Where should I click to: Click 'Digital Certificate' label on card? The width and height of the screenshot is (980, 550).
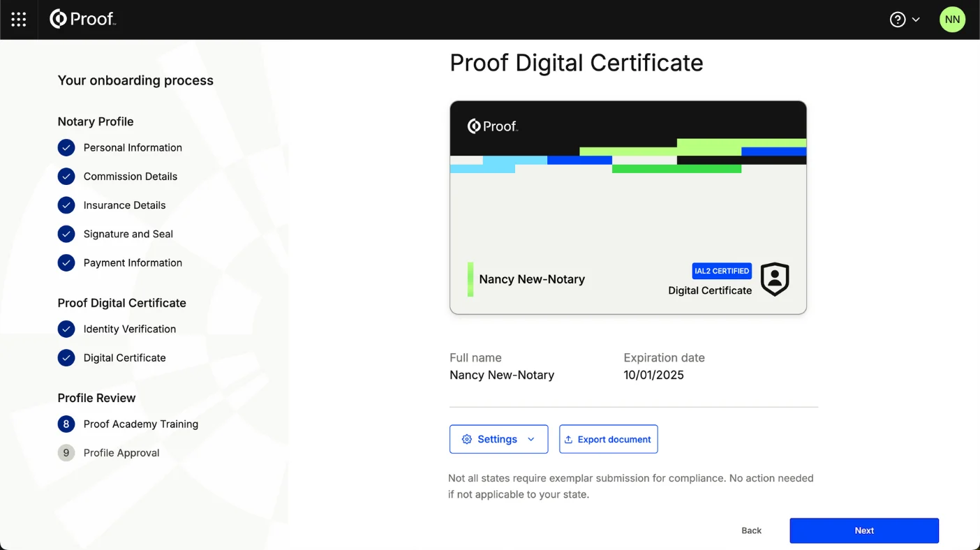coord(710,290)
